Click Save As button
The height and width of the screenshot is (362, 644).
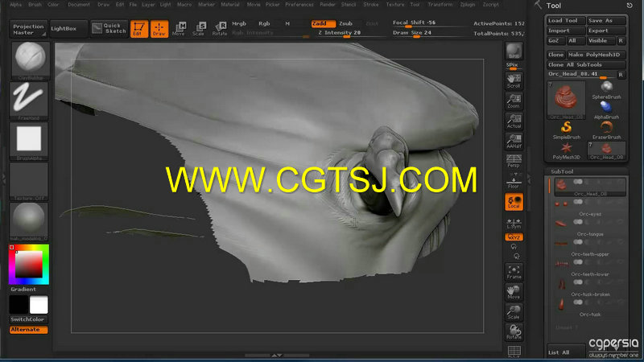[606, 21]
